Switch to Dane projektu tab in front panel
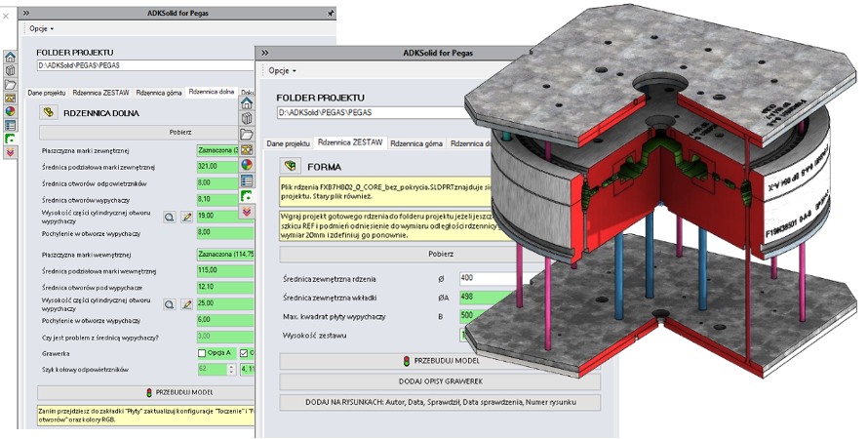Image resolution: width=868 pixels, height=439 pixels. point(288,143)
